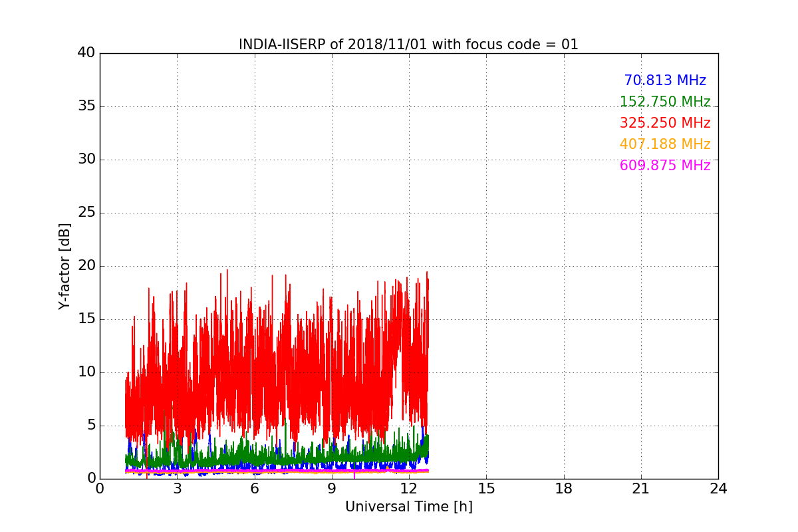
Task: Click the y-axis tick label 30
Action: point(86,160)
